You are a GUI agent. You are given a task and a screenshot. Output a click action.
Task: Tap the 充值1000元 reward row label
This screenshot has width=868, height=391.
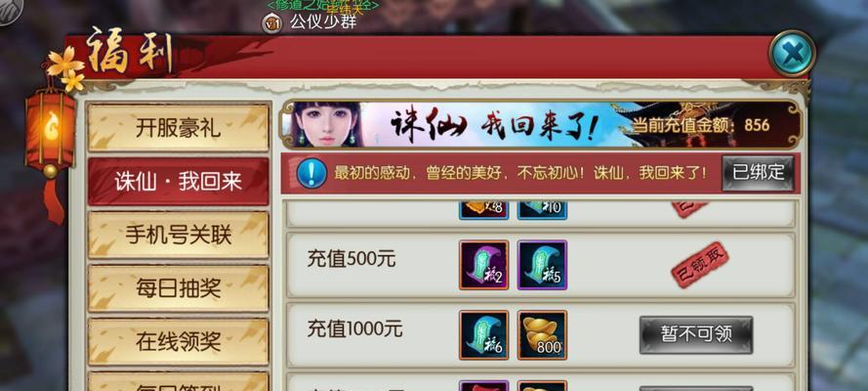pyautogui.click(x=354, y=329)
